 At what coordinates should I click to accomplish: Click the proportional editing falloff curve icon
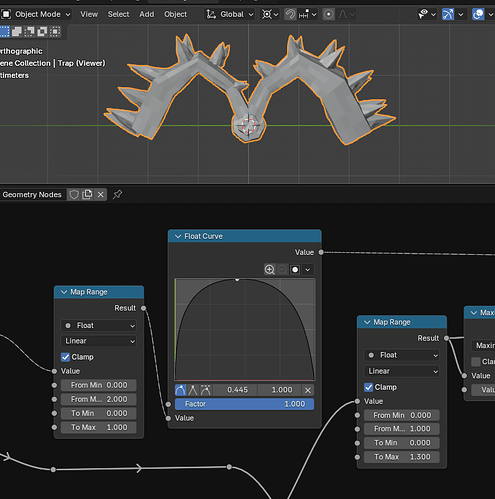click(343, 14)
